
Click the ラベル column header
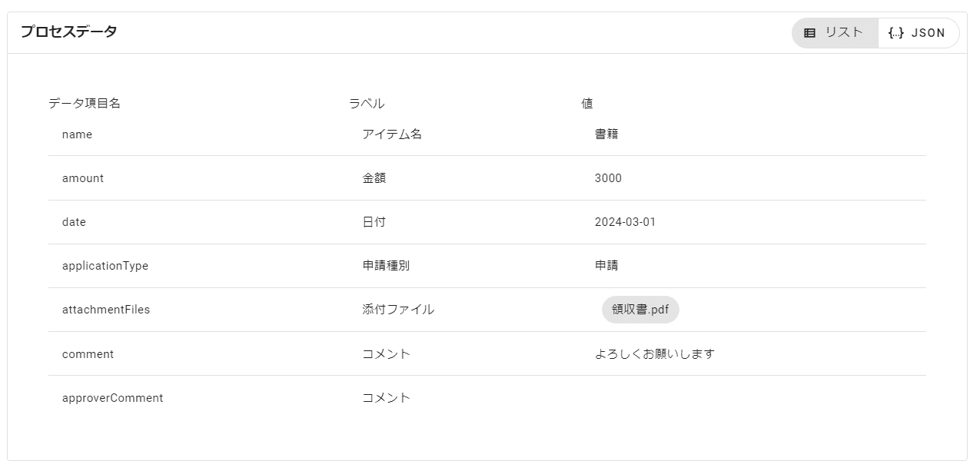367,104
